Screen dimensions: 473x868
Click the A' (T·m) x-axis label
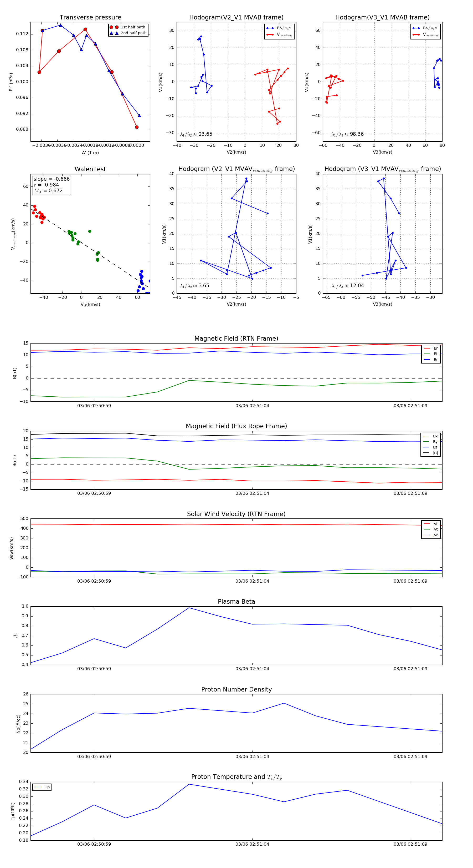coord(90,153)
